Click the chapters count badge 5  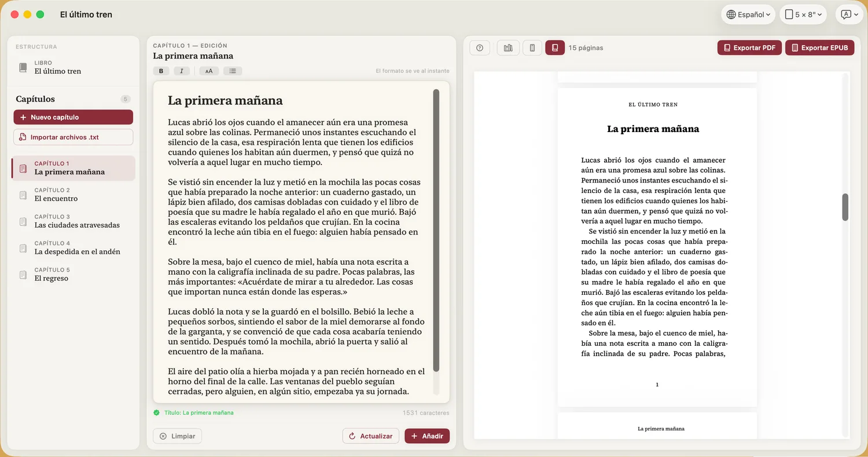[126, 99]
